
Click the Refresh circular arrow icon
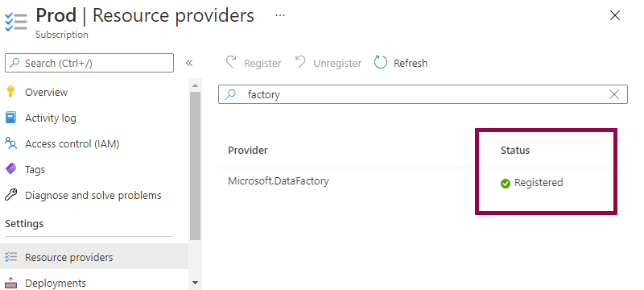(x=380, y=63)
